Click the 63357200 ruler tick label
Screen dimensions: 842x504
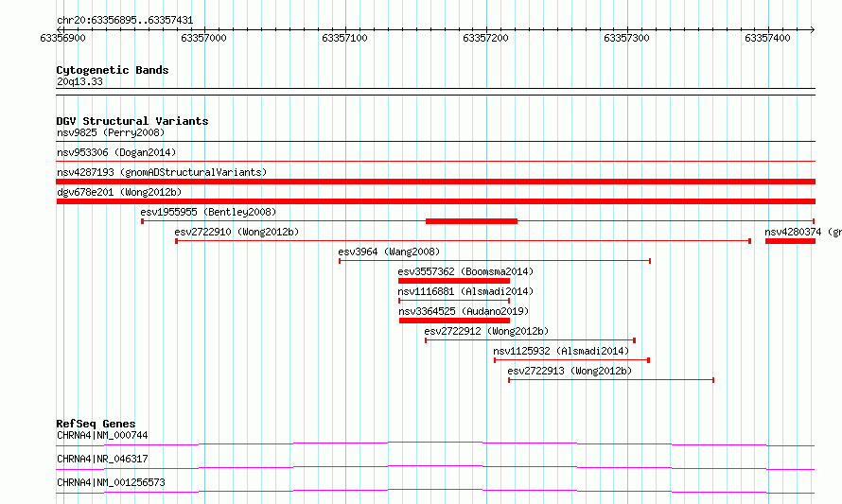click(485, 38)
